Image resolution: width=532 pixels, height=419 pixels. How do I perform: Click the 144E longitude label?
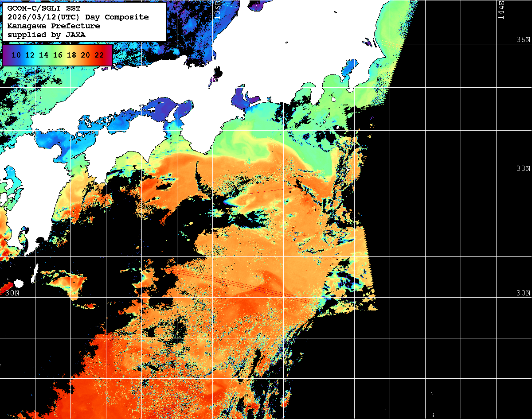[501, 10]
